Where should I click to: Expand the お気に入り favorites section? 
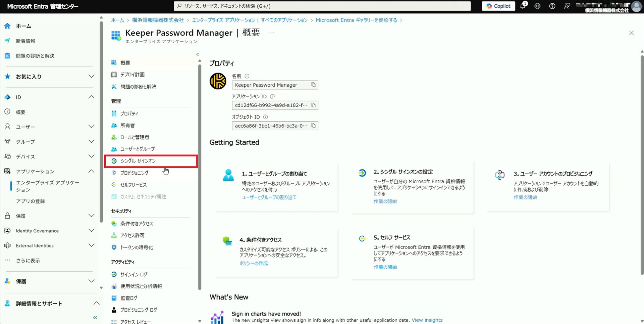pos(91,77)
